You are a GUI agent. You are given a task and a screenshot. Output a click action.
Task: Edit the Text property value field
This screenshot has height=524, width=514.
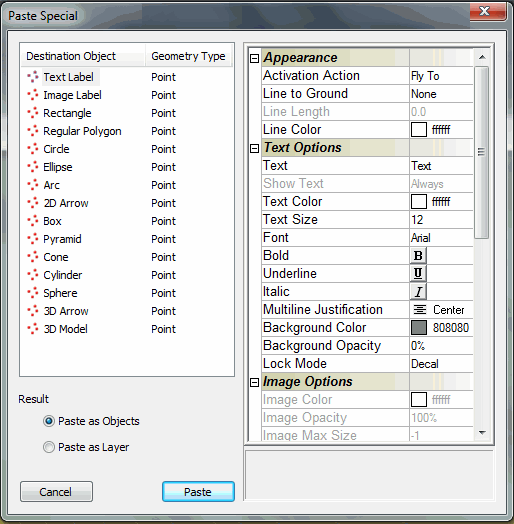pyautogui.click(x=441, y=166)
